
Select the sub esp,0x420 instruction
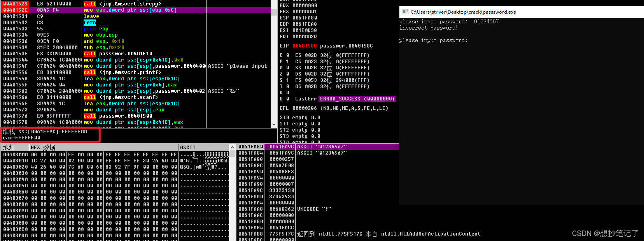click(x=136, y=47)
